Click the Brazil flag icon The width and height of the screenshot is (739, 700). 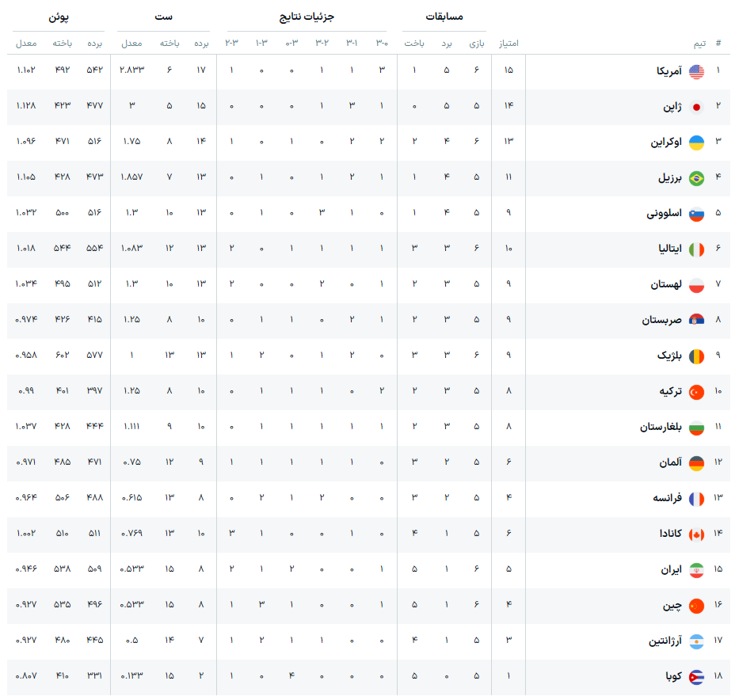[x=696, y=178]
